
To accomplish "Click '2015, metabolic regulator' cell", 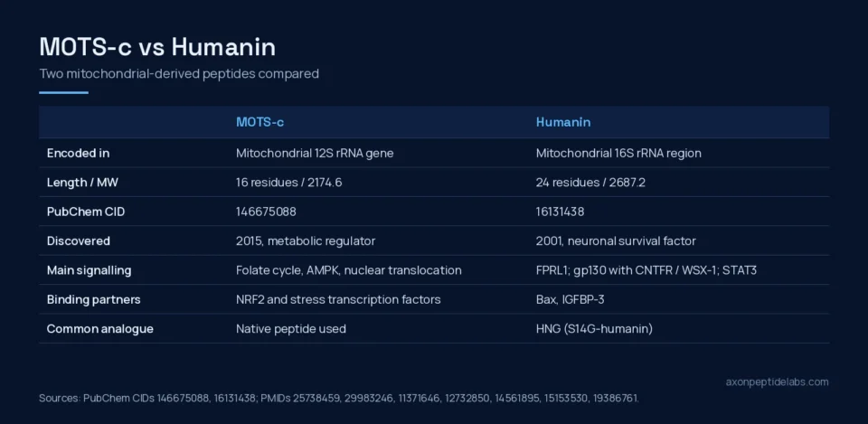I will pyautogui.click(x=306, y=241).
